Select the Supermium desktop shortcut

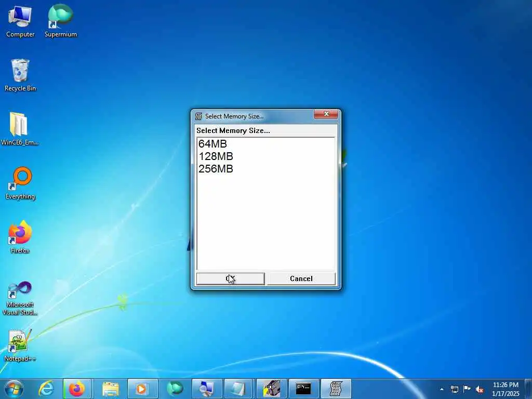coord(60,21)
